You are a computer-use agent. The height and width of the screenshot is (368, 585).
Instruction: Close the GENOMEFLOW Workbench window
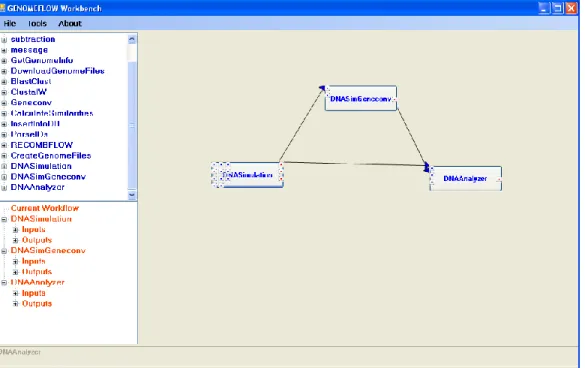coord(571,8)
